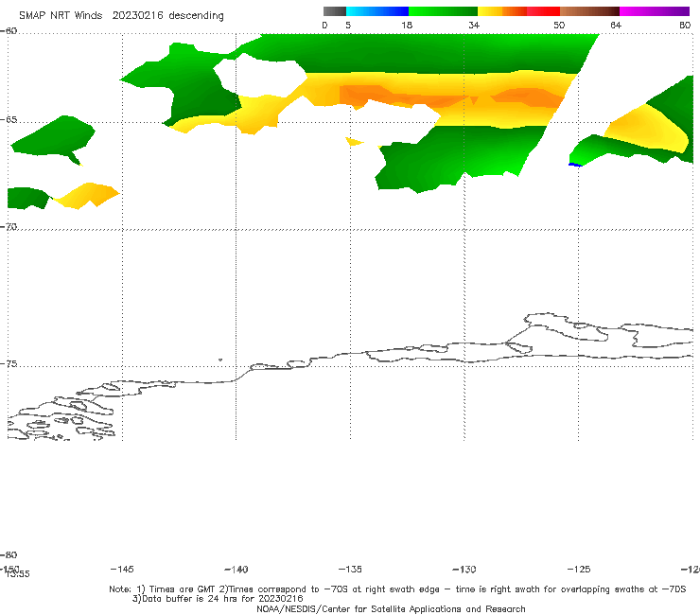Click the longitude label '-130'
The width and height of the screenshot is (700, 615).
pyautogui.click(x=464, y=569)
